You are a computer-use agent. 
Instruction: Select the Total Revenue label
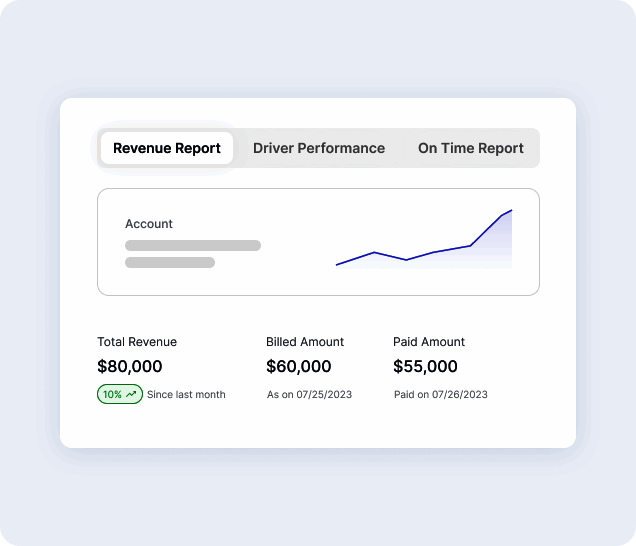click(x=137, y=342)
